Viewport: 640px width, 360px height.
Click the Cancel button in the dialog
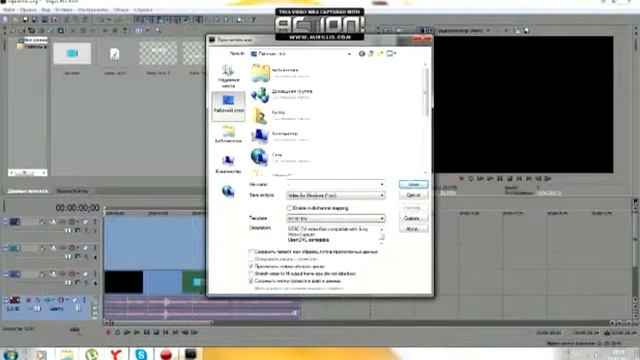tap(413, 196)
